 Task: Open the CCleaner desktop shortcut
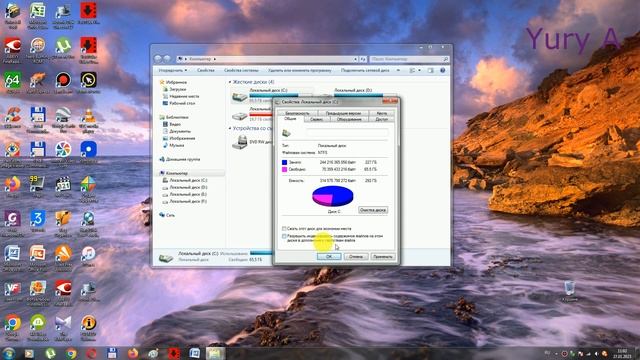12,116
